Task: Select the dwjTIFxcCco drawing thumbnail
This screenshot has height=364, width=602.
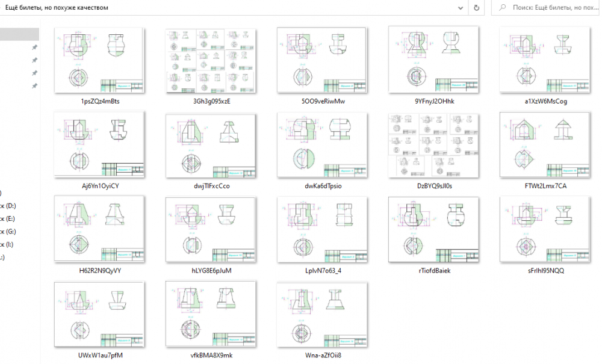Action: [211, 146]
